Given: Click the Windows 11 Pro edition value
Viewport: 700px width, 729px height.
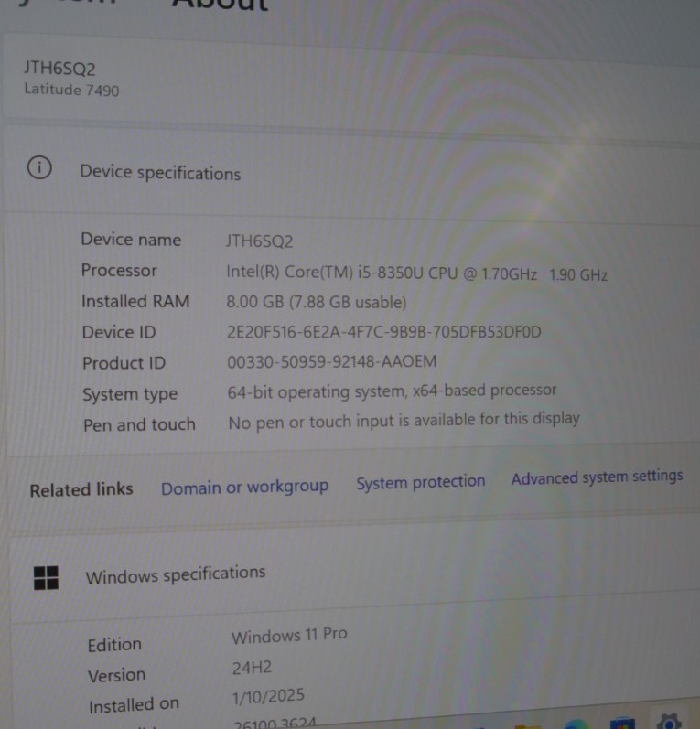Looking at the screenshot, I should coord(289,635).
